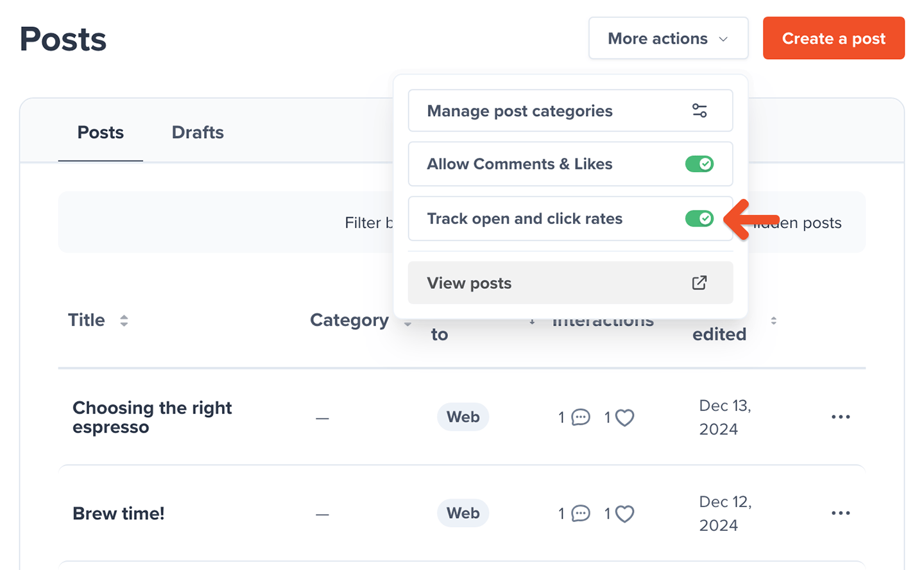Click the sliders icon beside Manage post categories
This screenshot has height=570, width=924.
click(699, 110)
